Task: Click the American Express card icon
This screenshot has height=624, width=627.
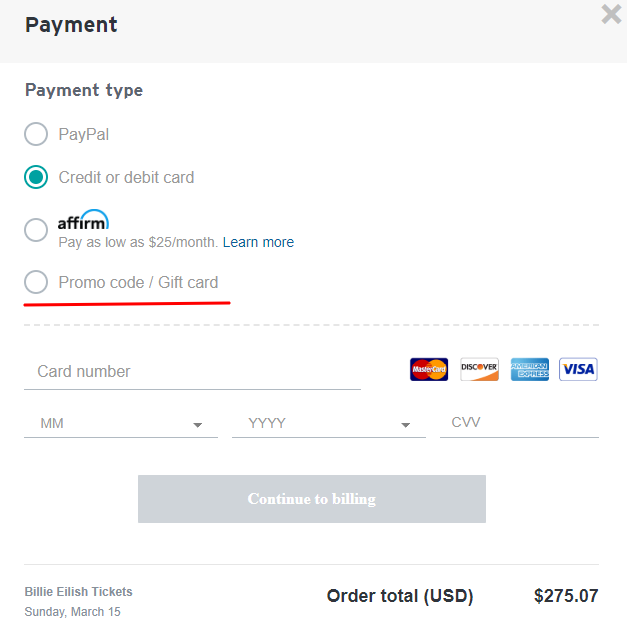Action: (x=529, y=369)
